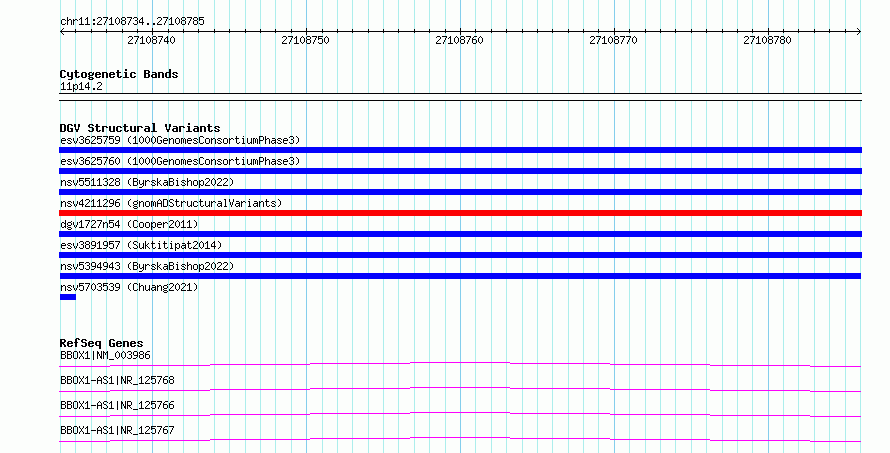Open the esv3891957 (Suktitipat2014) label
The width and height of the screenshot is (890, 453).
[x=141, y=245]
